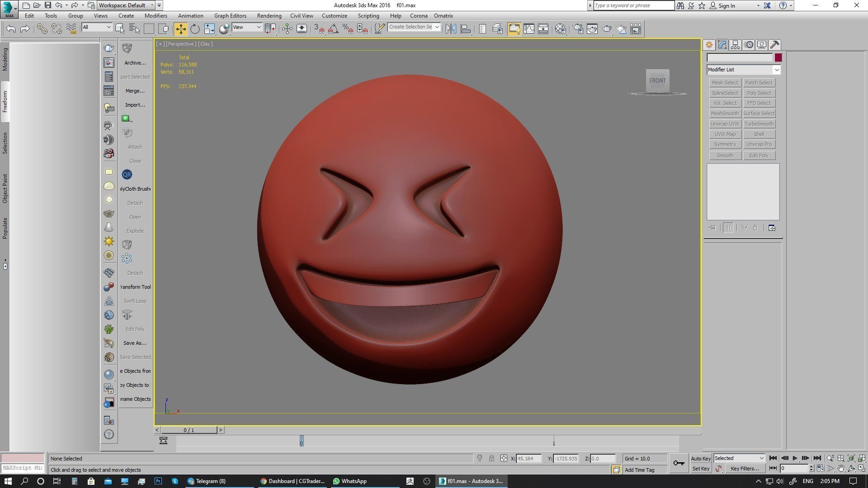Screen dimensions: 868x488
Task: Open the reference coordinate View dropdown
Action: [x=247, y=27]
